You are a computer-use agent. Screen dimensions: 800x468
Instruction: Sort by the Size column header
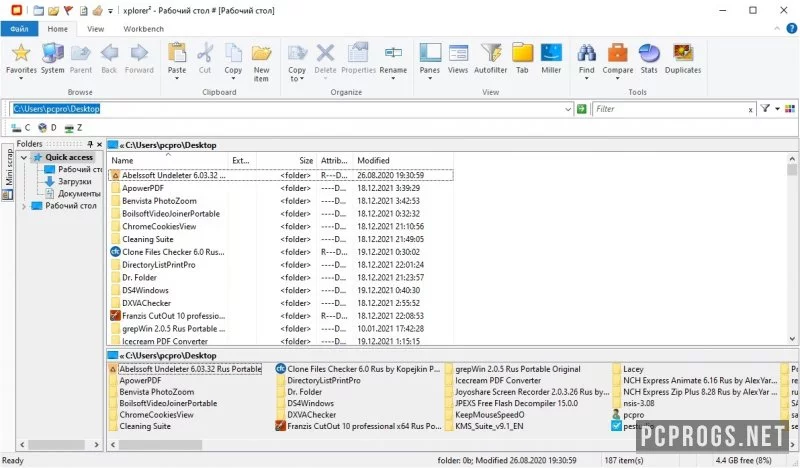(x=286, y=160)
